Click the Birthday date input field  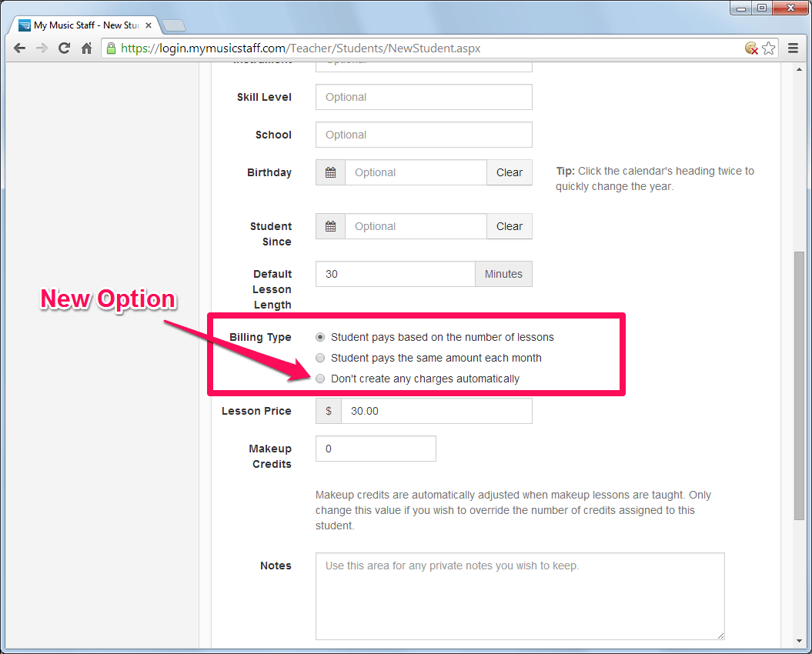pos(416,172)
